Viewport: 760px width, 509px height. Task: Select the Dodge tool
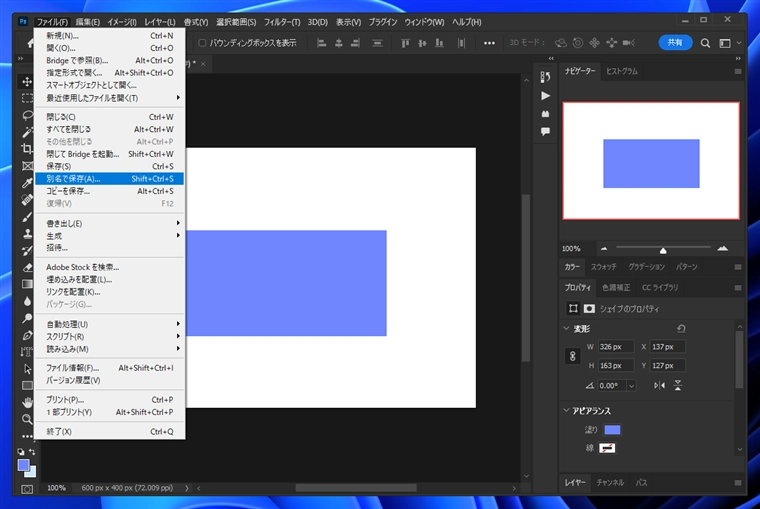(27, 318)
